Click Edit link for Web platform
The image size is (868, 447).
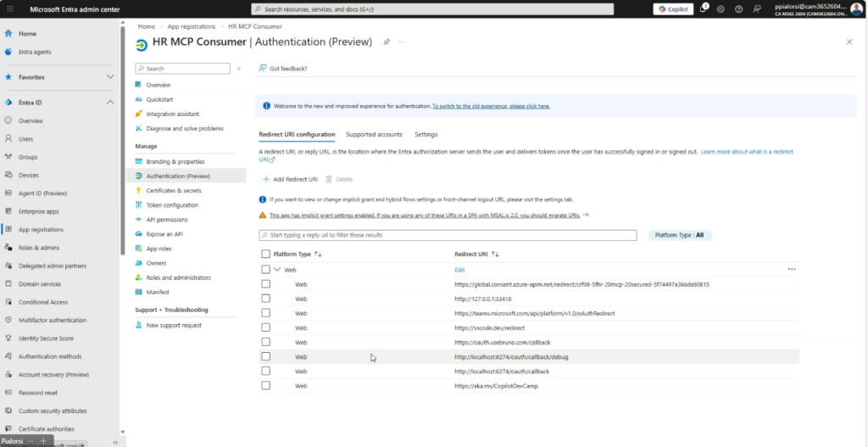[x=459, y=270]
